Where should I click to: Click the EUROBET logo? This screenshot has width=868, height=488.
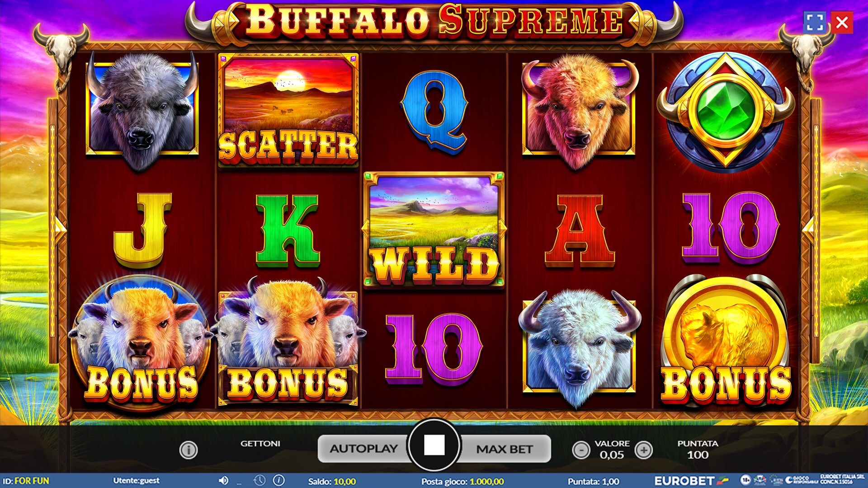point(691,481)
